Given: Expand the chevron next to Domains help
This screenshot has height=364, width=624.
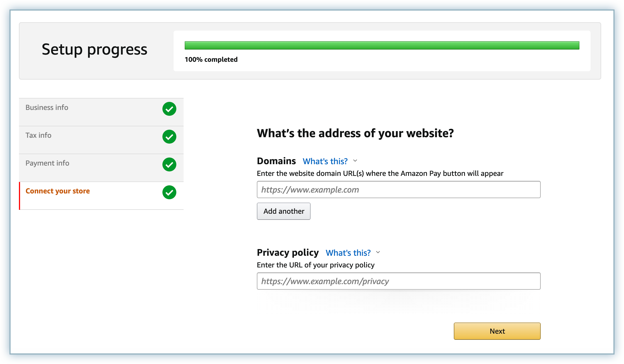Looking at the screenshot, I should pyautogui.click(x=355, y=161).
